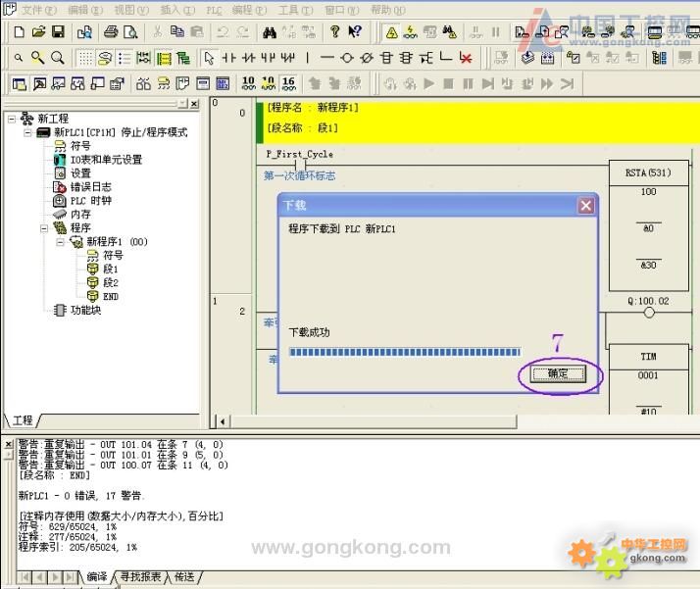Collapse the 新程序1 (00) tree node

click(60, 242)
